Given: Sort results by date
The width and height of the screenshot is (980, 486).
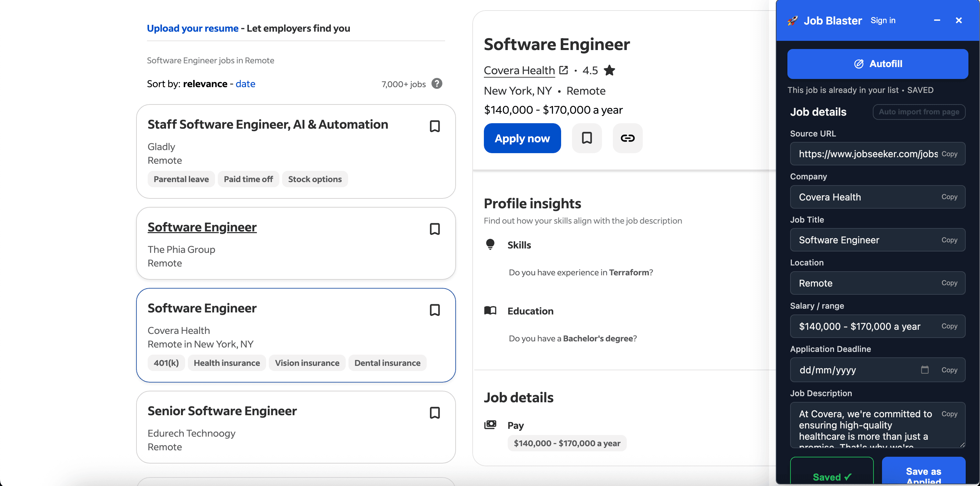Looking at the screenshot, I should tap(245, 84).
